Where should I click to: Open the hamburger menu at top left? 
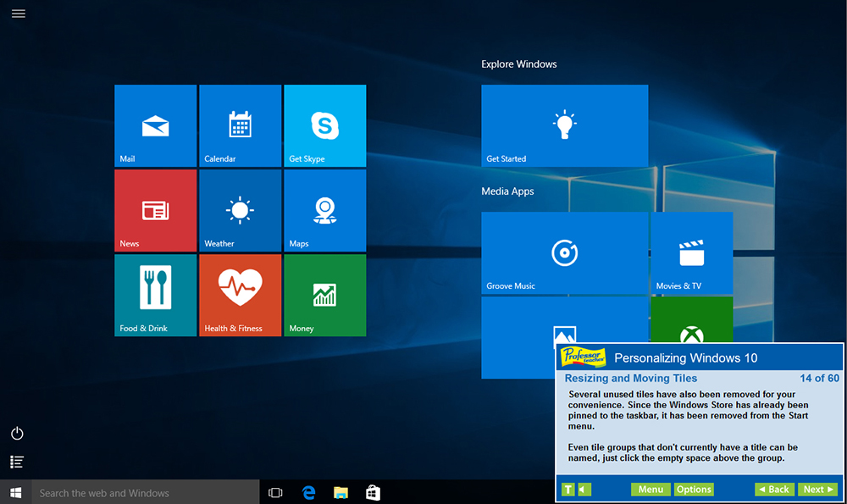tap(18, 14)
